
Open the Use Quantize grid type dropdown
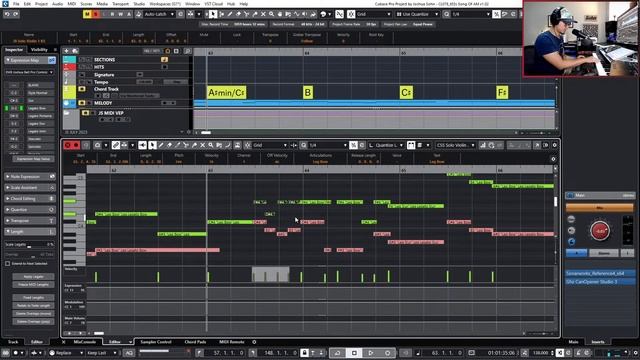pos(417,14)
